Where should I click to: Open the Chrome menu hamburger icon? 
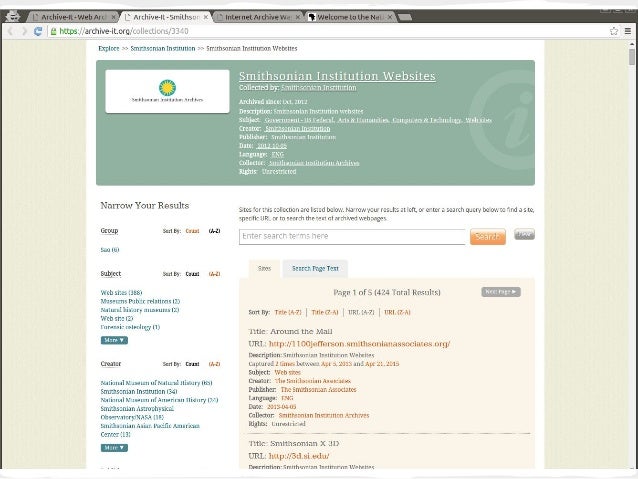(628, 31)
